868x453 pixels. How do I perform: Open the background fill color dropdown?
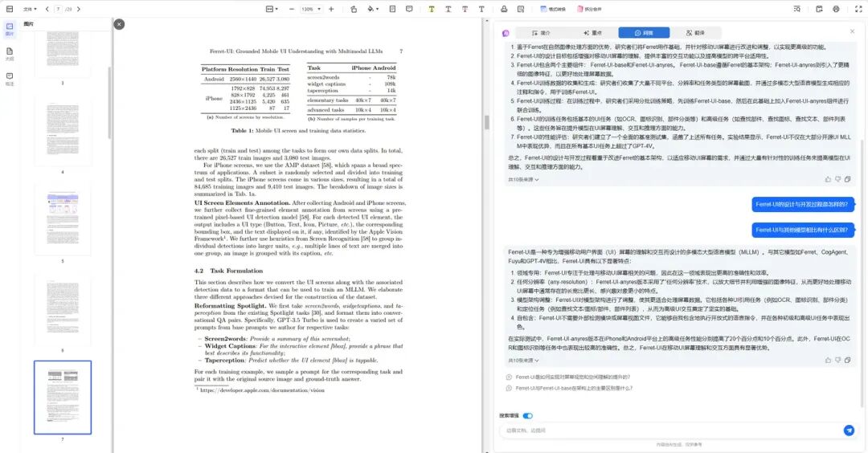click(x=373, y=9)
